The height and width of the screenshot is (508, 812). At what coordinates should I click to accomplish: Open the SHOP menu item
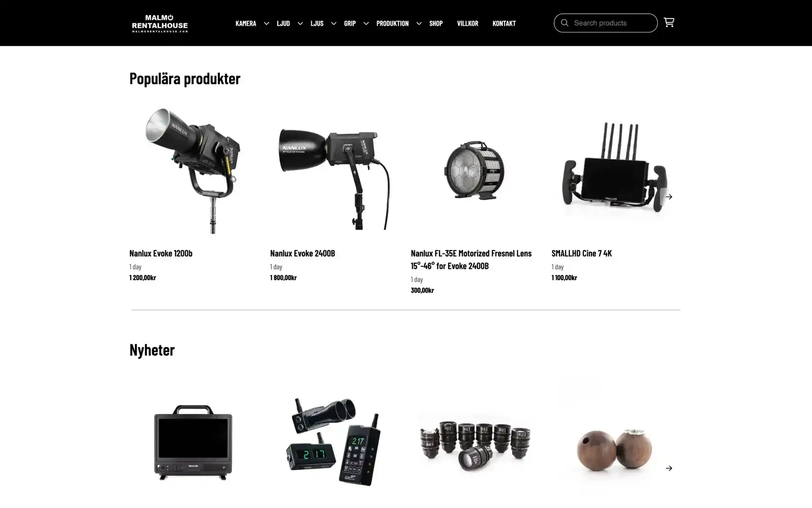pos(436,23)
